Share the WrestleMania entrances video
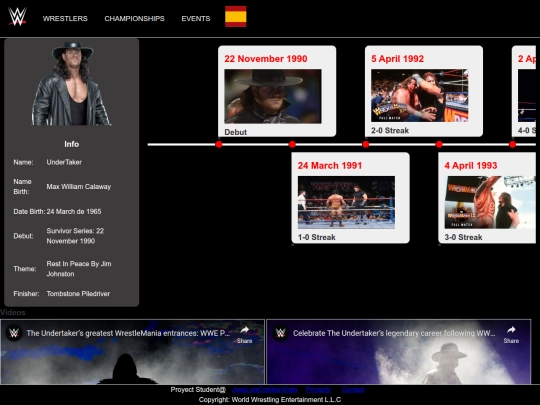Screen dimensions: 540x405 pyautogui.click(x=245, y=334)
